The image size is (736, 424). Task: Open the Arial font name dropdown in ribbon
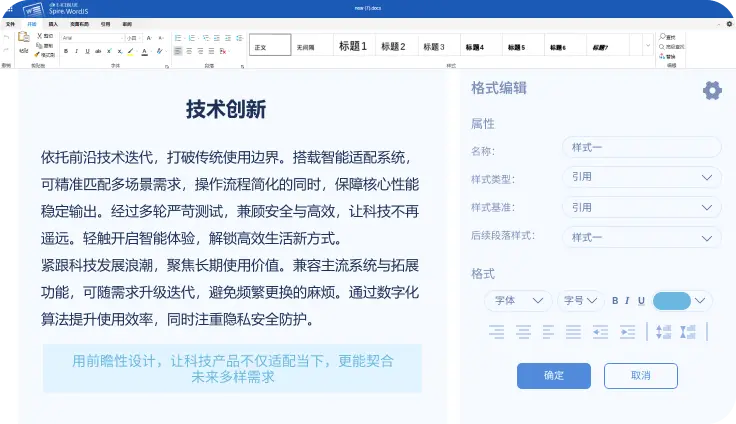point(93,38)
